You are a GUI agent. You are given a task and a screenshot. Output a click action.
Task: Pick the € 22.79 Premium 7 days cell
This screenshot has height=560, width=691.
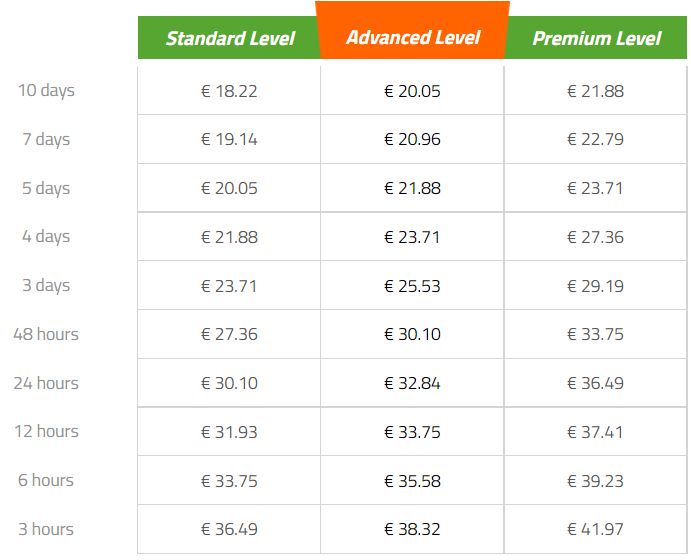tap(595, 139)
